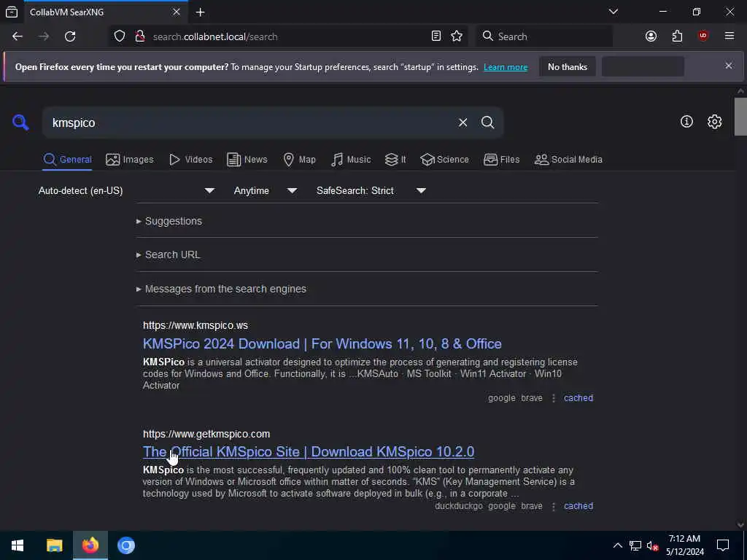Screen dimensions: 747x560
Task: Open the taskbar clock 7:12 AM
Action: click(684, 545)
